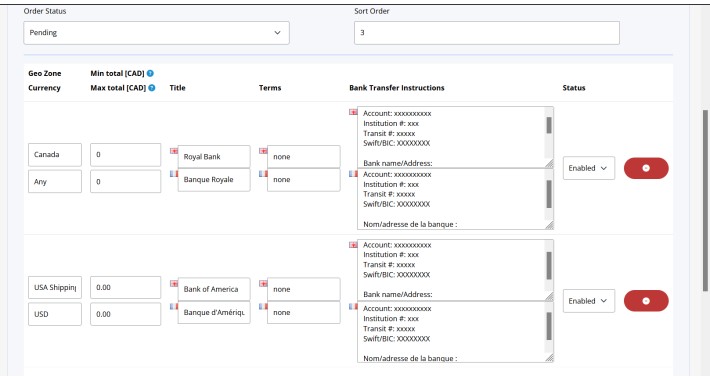Image resolution: width=710 pixels, height=380 pixels.
Task: Remove the Canada Royal Bank row
Action: [646, 168]
